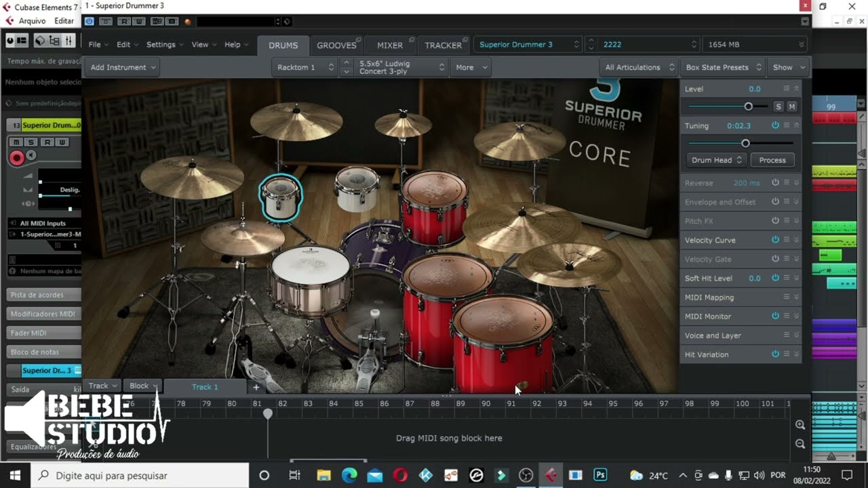Switch to the TRACKER tab

coord(443,45)
